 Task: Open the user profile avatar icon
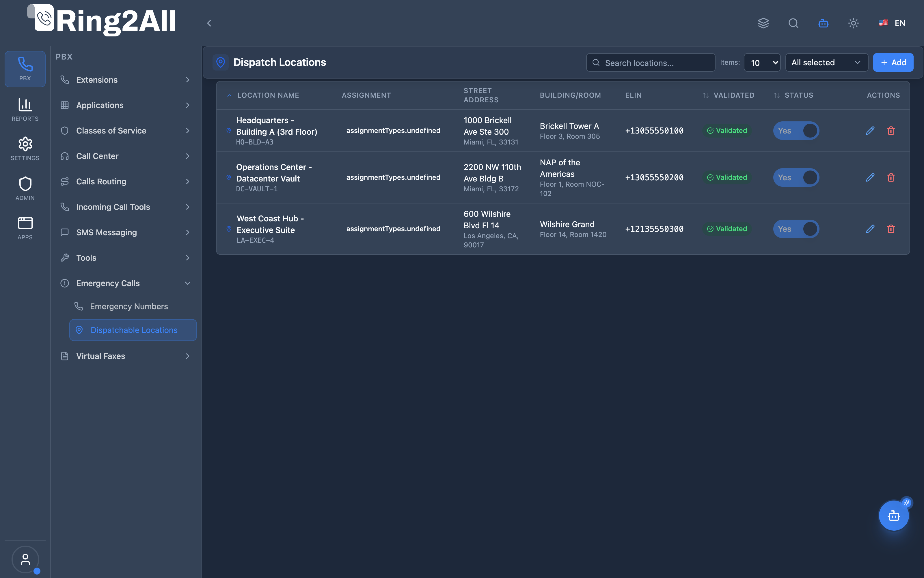25,560
